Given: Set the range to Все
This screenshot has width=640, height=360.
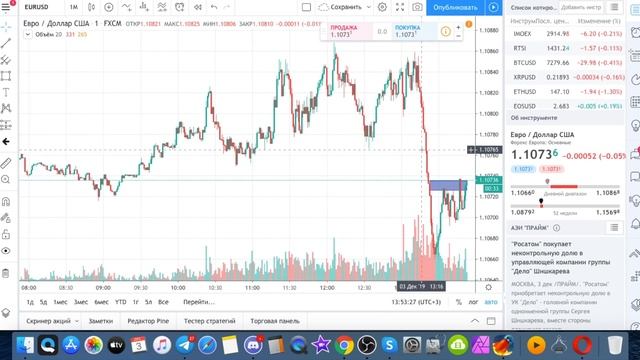Looking at the screenshot, I should (x=163, y=302).
